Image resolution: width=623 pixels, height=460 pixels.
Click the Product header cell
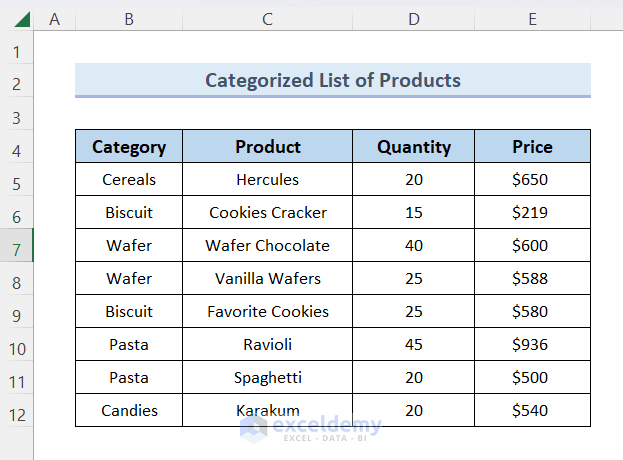pyautogui.click(x=267, y=147)
